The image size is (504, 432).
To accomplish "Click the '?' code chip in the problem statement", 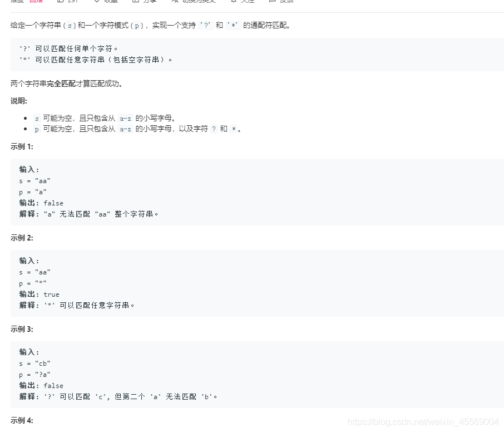I will [x=206, y=26].
